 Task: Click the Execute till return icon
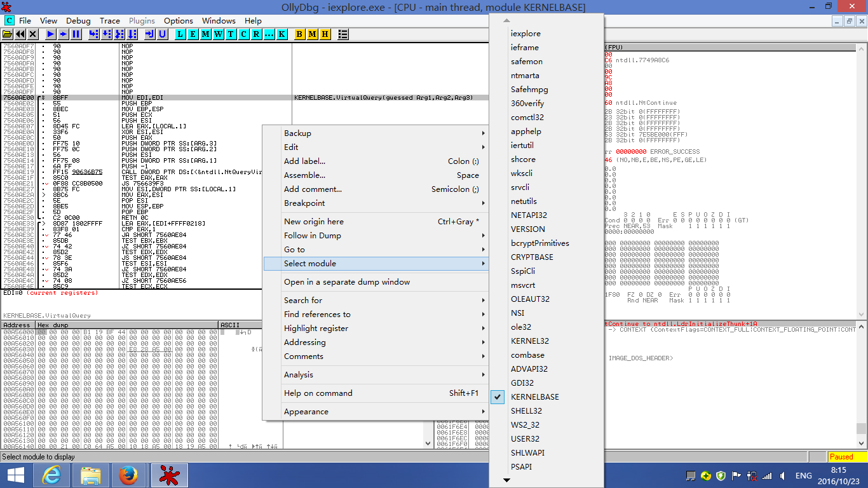pos(150,34)
